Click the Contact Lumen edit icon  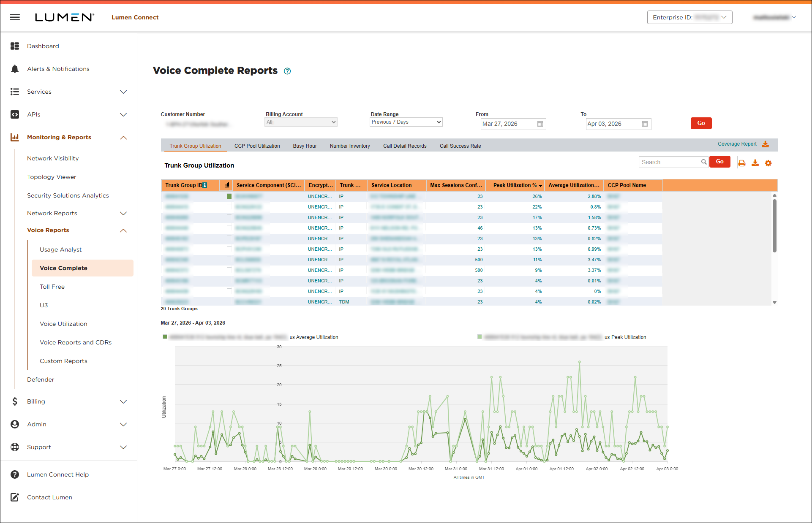[x=15, y=497]
